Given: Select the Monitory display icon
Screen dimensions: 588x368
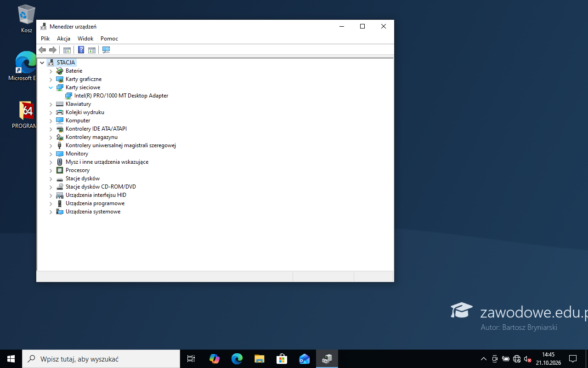Looking at the screenshot, I should [x=59, y=154].
